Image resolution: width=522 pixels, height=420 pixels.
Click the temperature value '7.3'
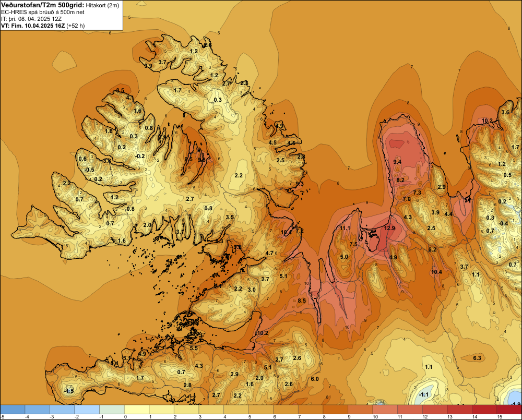click(417, 193)
